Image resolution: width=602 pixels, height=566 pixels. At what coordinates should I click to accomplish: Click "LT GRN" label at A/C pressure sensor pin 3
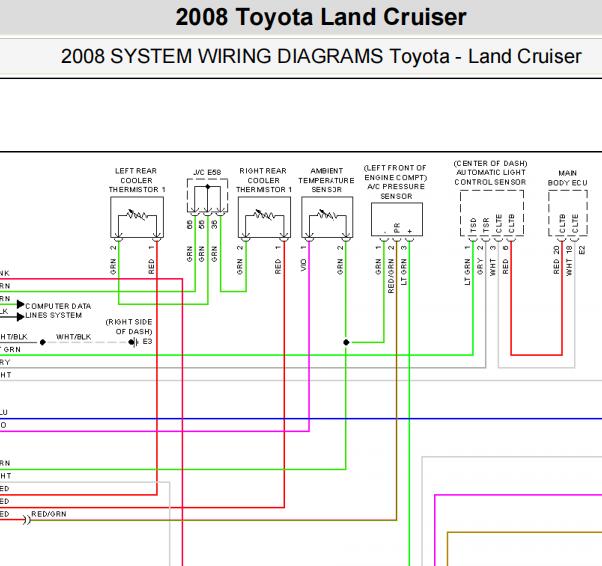pyautogui.click(x=404, y=272)
